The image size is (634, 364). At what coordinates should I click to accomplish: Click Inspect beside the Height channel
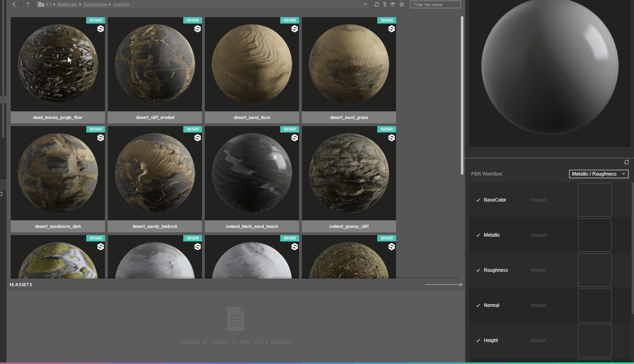[538, 340]
